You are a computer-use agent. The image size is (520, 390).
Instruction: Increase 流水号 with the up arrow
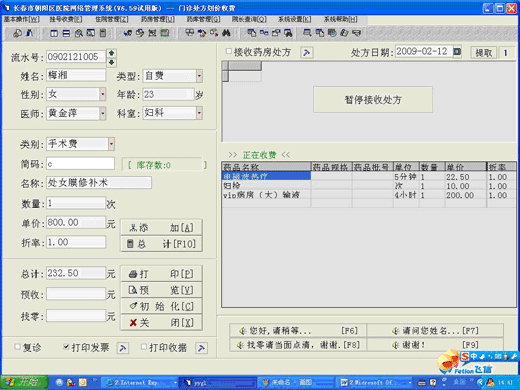(x=111, y=53)
